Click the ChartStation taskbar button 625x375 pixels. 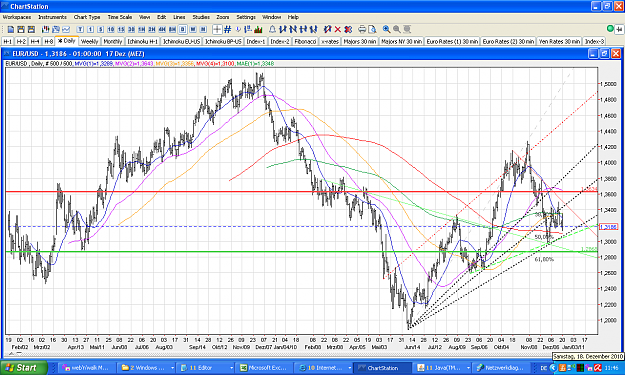click(x=382, y=368)
